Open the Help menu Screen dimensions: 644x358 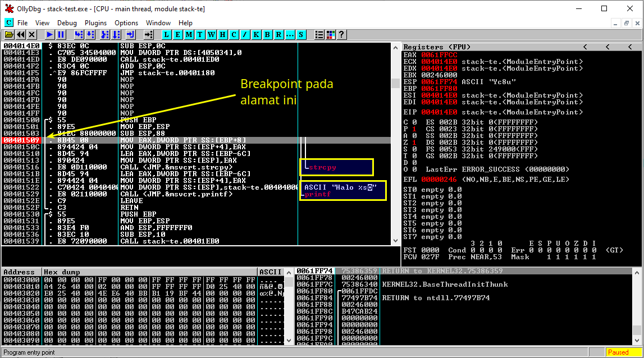click(185, 23)
